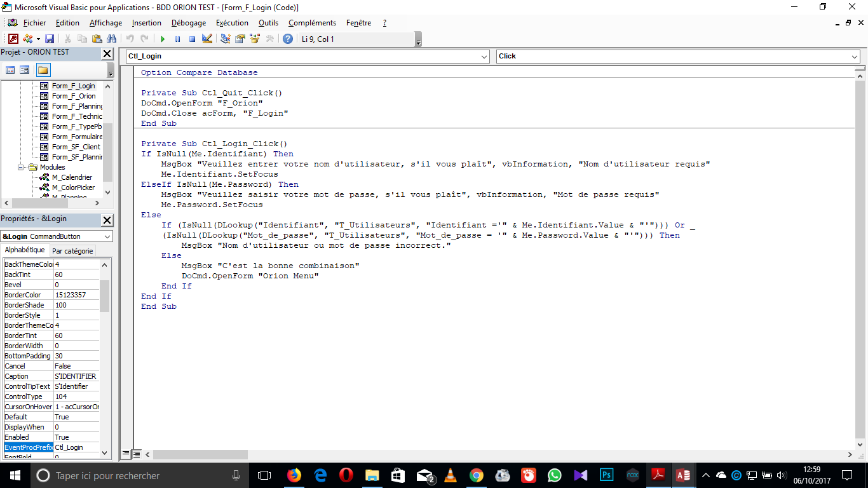Screen dimensions: 868x488
Task: Select the EventProcPrefix property row
Action: click(x=51, y=447)
